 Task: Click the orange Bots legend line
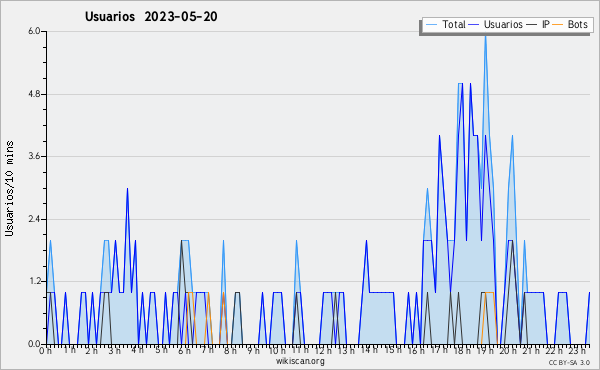point(559,25)
